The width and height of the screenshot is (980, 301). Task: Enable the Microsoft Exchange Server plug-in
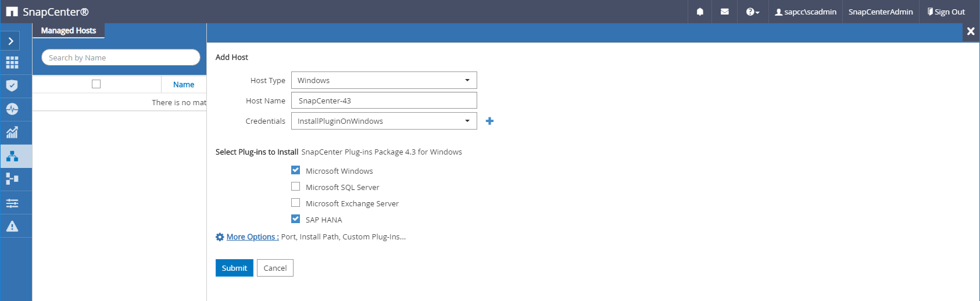[x=295, y=203]
